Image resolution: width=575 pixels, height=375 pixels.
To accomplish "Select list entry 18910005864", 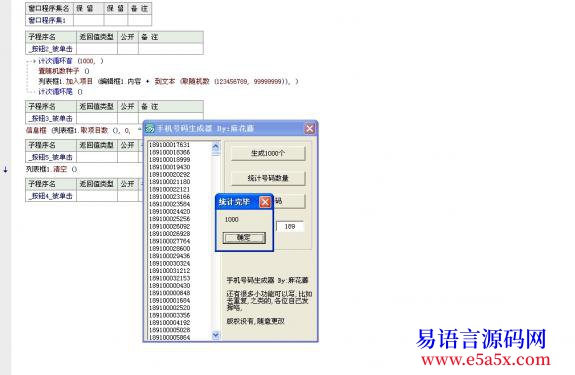I will pyautogui.click(x=169, y=337).
